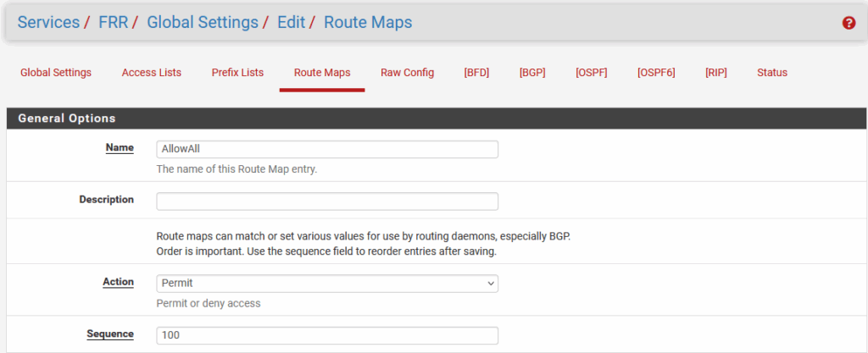Go to the Prefix Lists tab
The height and width of the screenshot is (353, 868).
click(237, 73)
